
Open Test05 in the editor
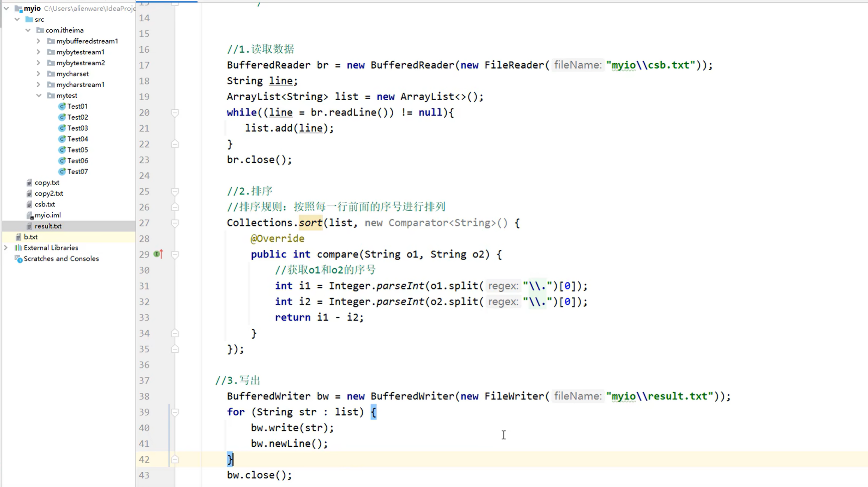tap(78, 150)
